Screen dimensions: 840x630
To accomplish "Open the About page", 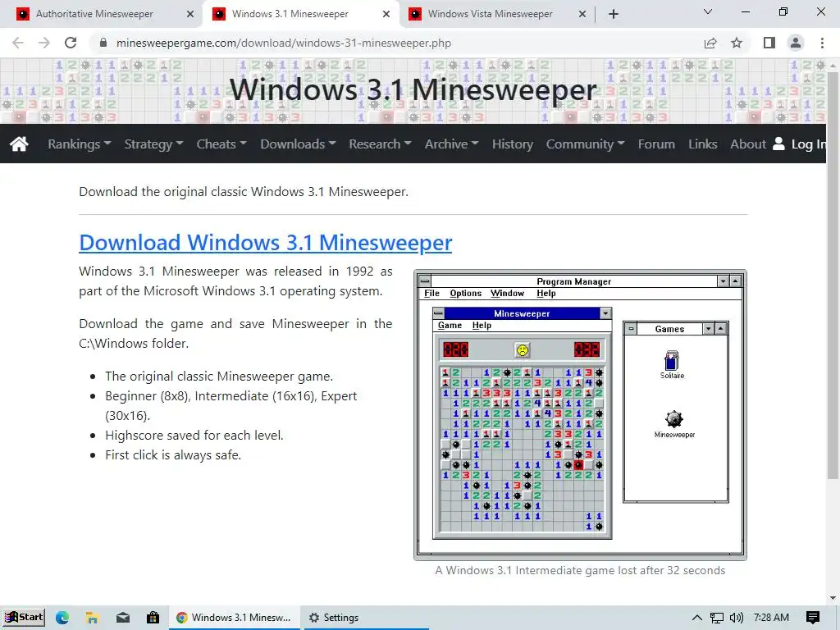I will pos(748,144).
